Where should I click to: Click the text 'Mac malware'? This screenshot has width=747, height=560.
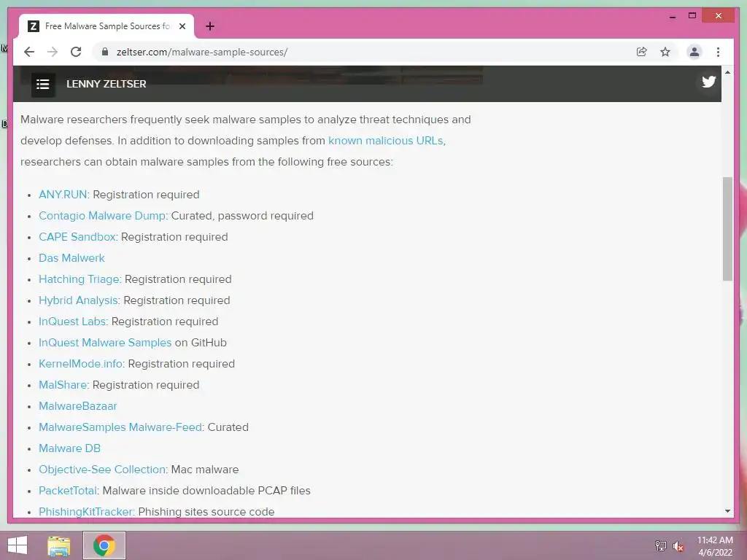tap(205, 470)
